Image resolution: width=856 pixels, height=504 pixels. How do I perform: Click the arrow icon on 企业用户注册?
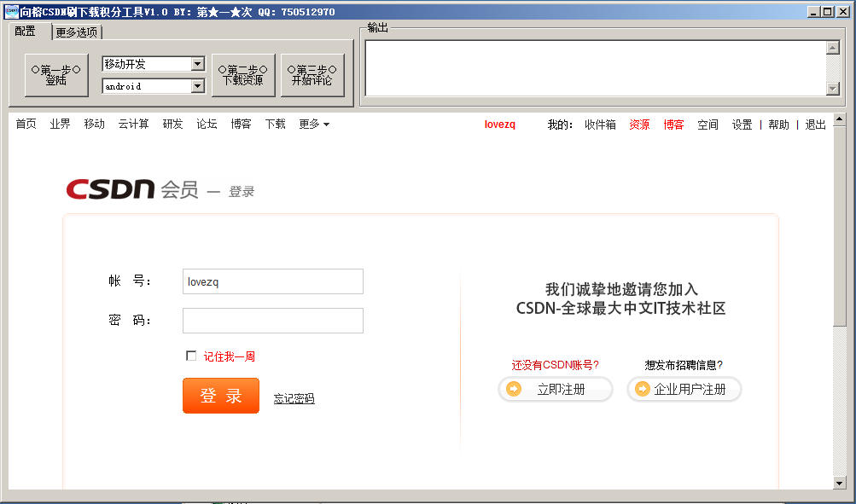pos(643,389)
